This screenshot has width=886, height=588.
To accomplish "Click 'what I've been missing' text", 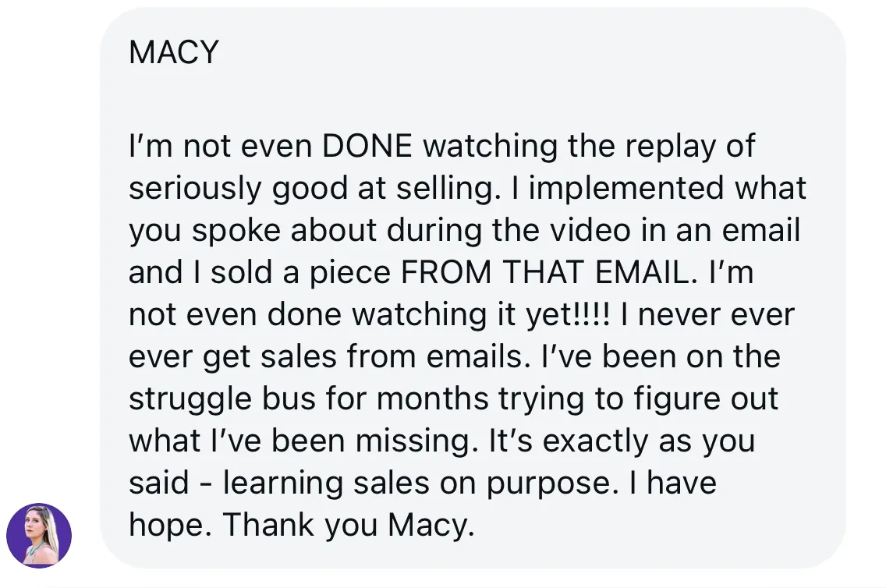I will pos(301,441).
